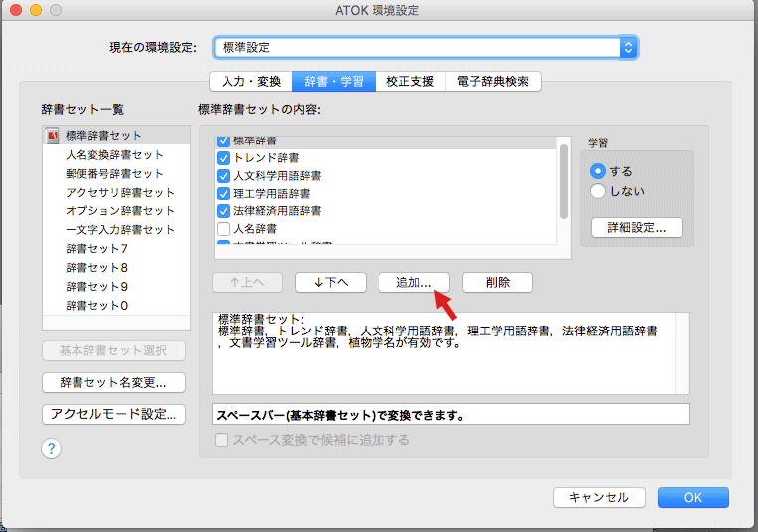Go to the 電子辞典検索 tab
Screen dimensions: 758x532
pyautogui.click(x=493, y=82)
